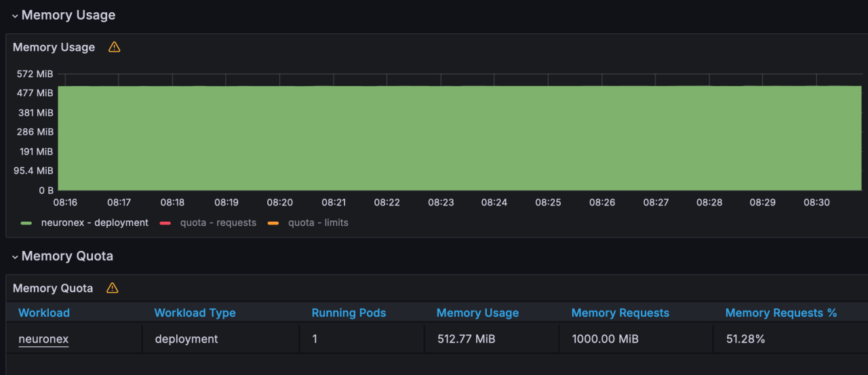This screenshot has width=868, height=375.
Task: Sort table by the Running Pods column header
Action: pos(349,313)
